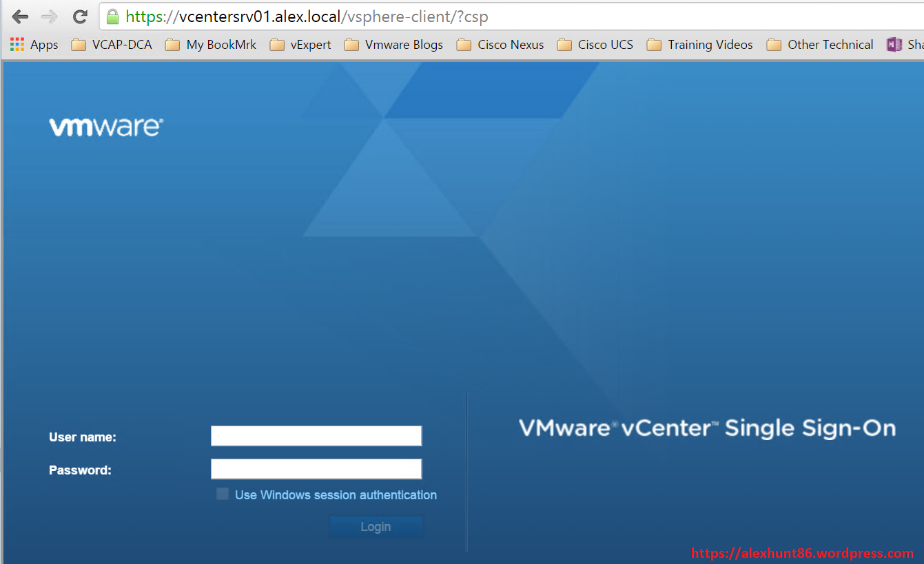Image resolution: width=924 pixels, height=564 pixels.
Task: Open the Vmware Blogs bookmark folder
Action: [x=394, y=45]
